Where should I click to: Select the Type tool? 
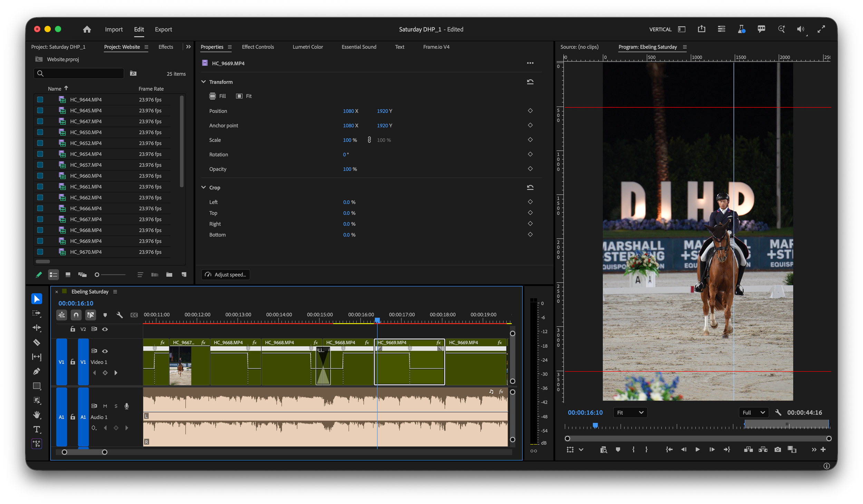pyautogui.click(x=37, y=429)
